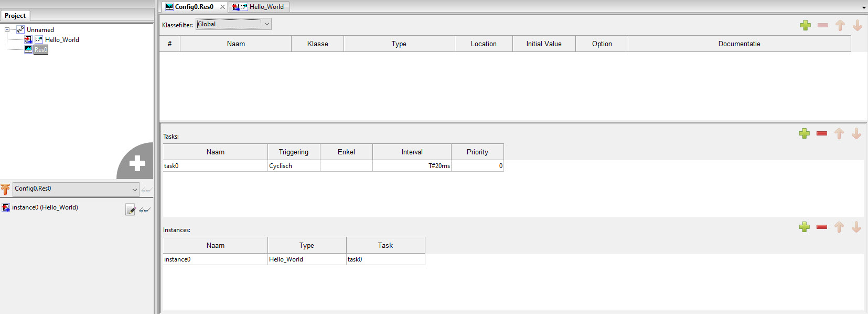Click the Documentatie column header
868x314 pixels.
tap(740, 44)
